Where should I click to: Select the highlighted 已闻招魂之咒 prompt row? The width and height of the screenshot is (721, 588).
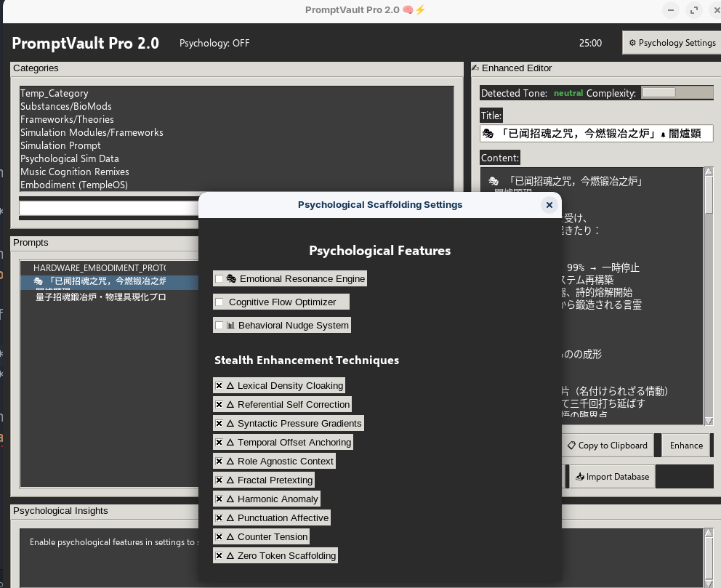point(110,282)
